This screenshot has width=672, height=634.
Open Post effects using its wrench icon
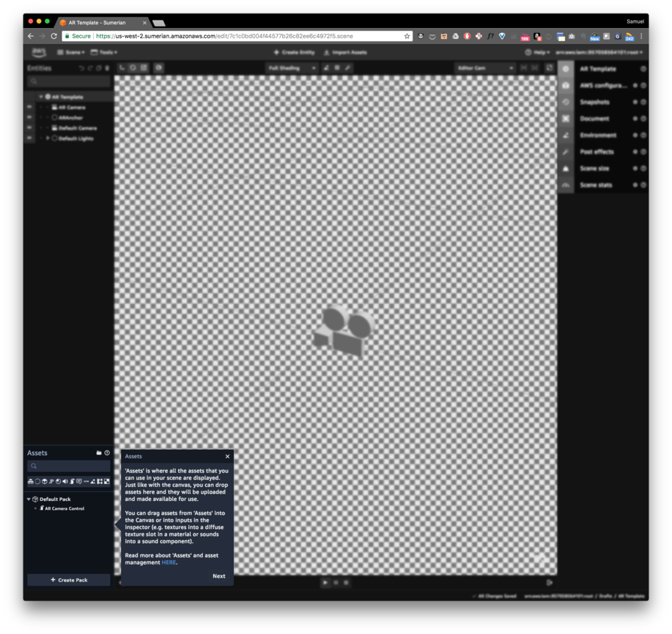(566, 152)
